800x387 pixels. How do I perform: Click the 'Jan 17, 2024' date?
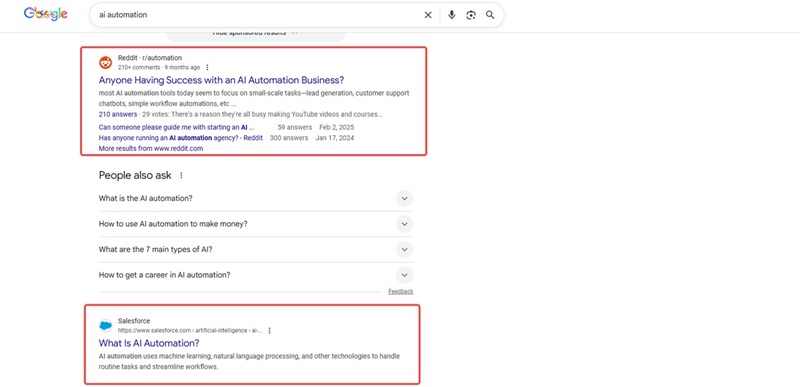335,138
